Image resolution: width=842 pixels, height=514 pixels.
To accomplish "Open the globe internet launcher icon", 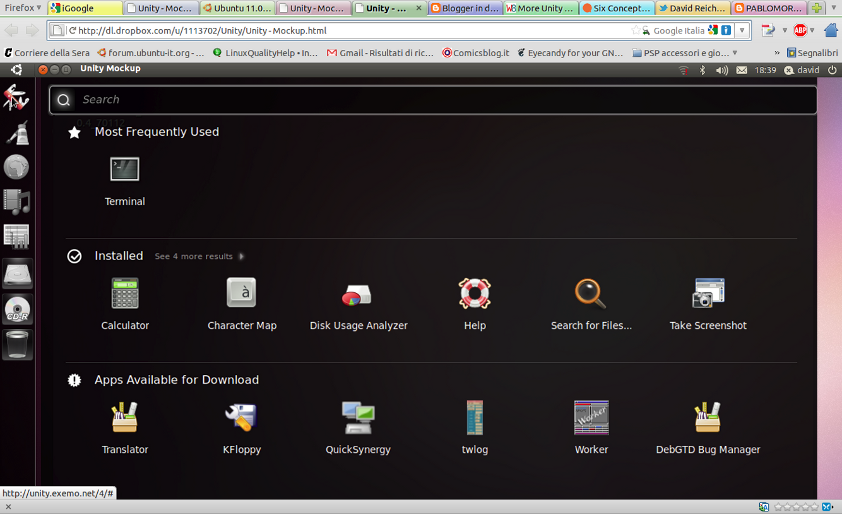I will (x=17, y=167).
